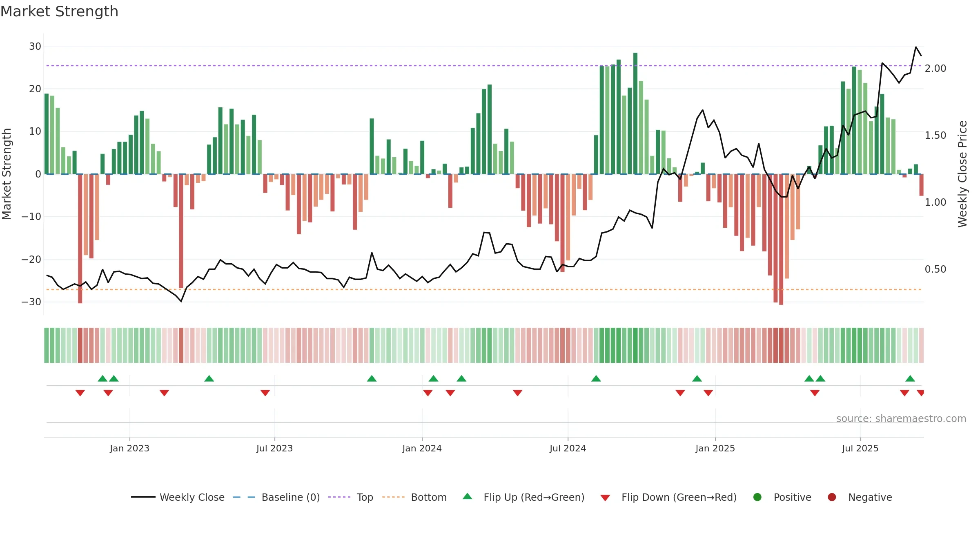This screenshot has height=551, width=980.
Task: Click the Positive legend label
Action: tap(793, 497)
